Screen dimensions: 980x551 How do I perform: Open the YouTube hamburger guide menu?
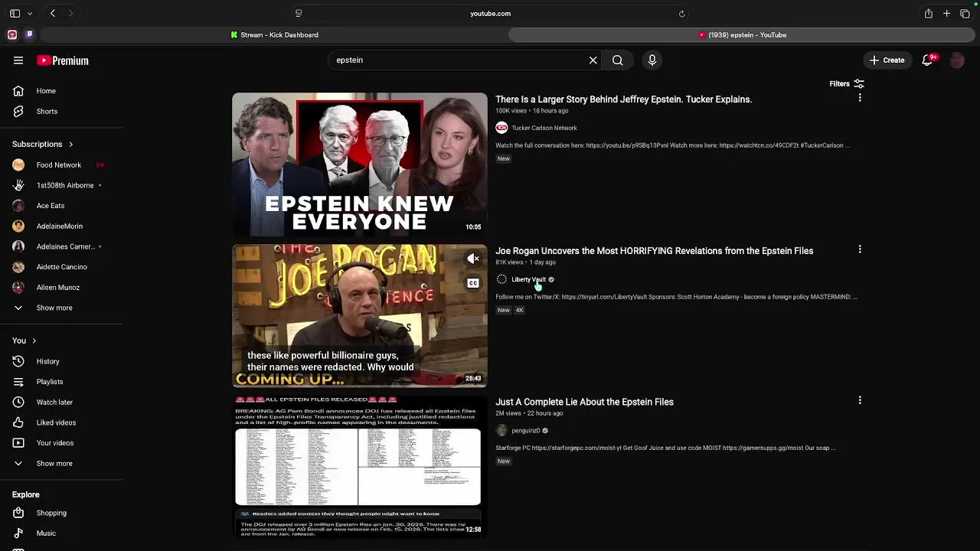click(x=18, y=60)
